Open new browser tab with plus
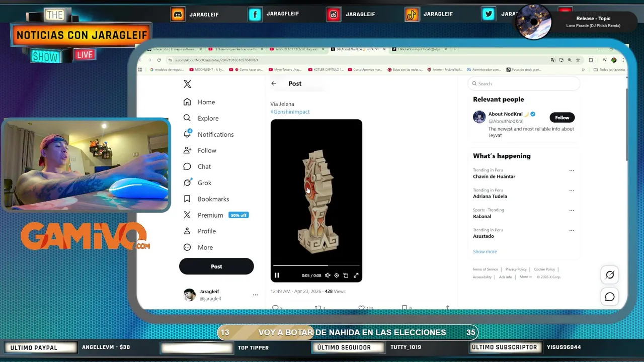 (x=455, y=49)
